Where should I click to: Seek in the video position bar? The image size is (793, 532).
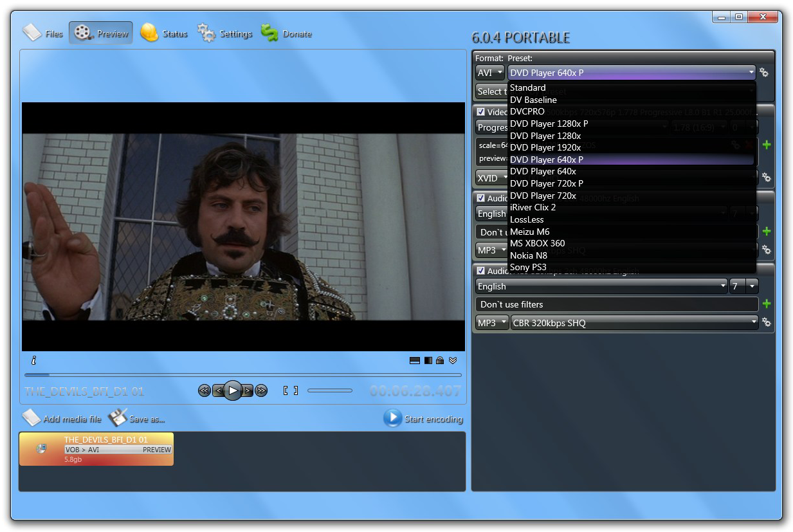coord(243,374)
